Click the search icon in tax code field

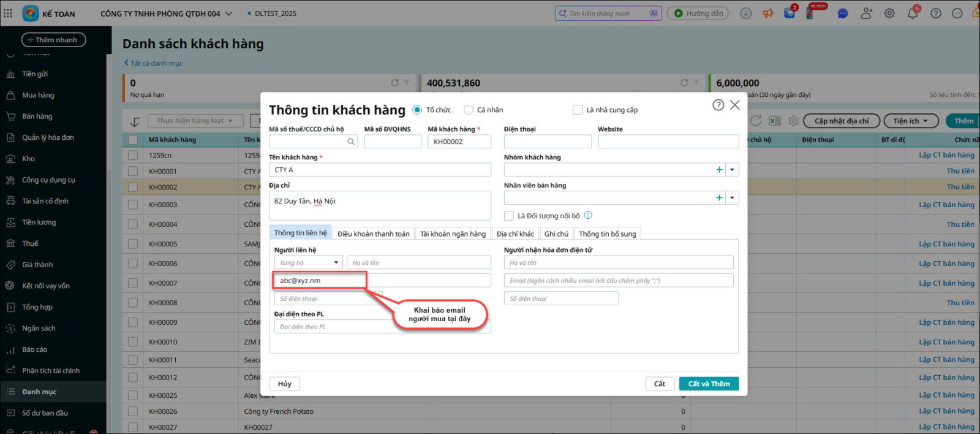351,142
